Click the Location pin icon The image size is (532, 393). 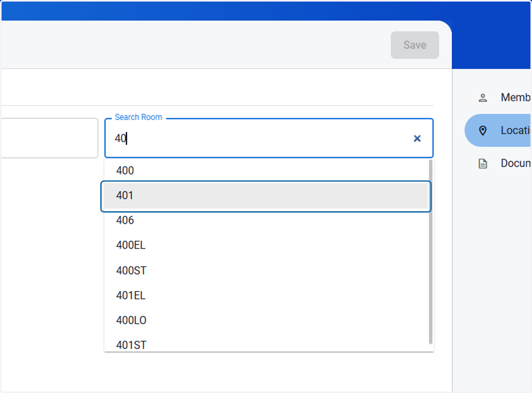(x=483, y=130)
